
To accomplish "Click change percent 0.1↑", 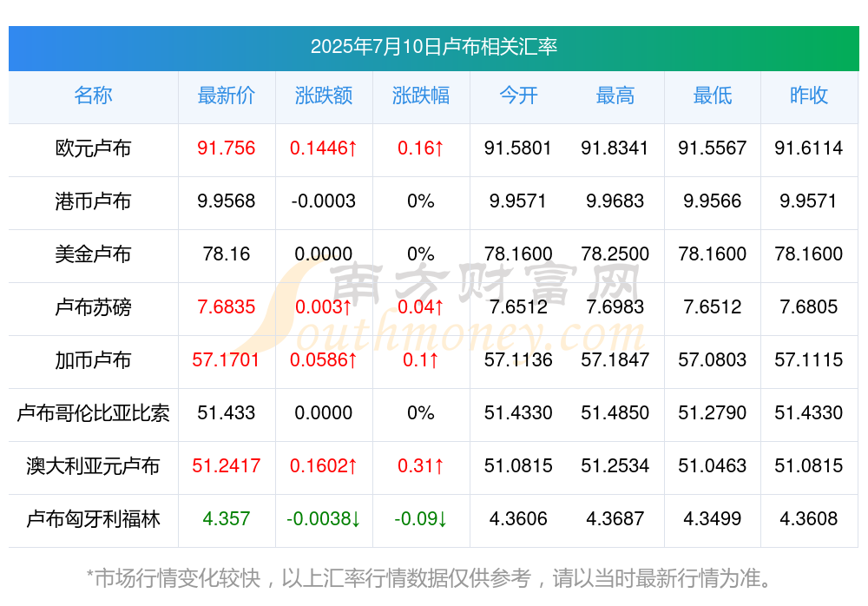I will (x=421, y=360).
